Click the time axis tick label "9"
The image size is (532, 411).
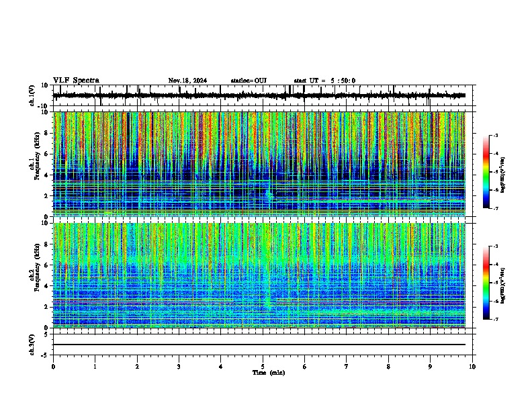pyautogui.click(x=430, y=367)
